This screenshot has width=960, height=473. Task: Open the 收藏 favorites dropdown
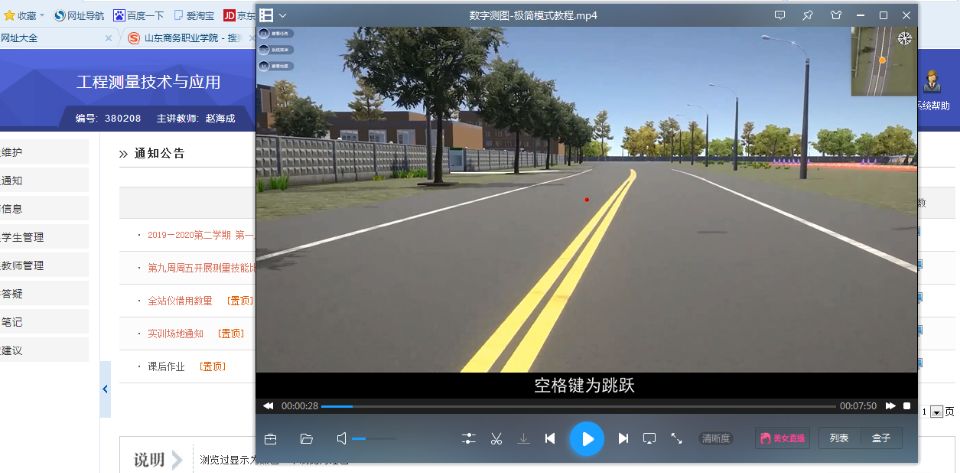coord(27,15)
